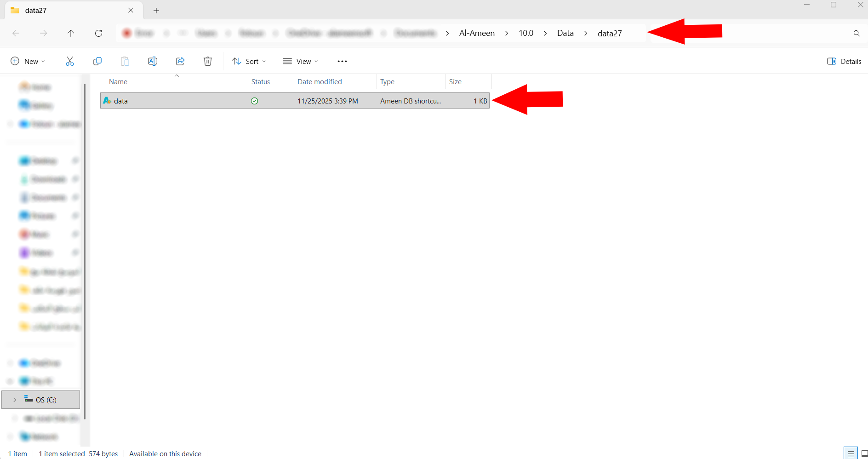Refresh the current folder
This screenshot has width=868, height=459.
coord(98,33)
